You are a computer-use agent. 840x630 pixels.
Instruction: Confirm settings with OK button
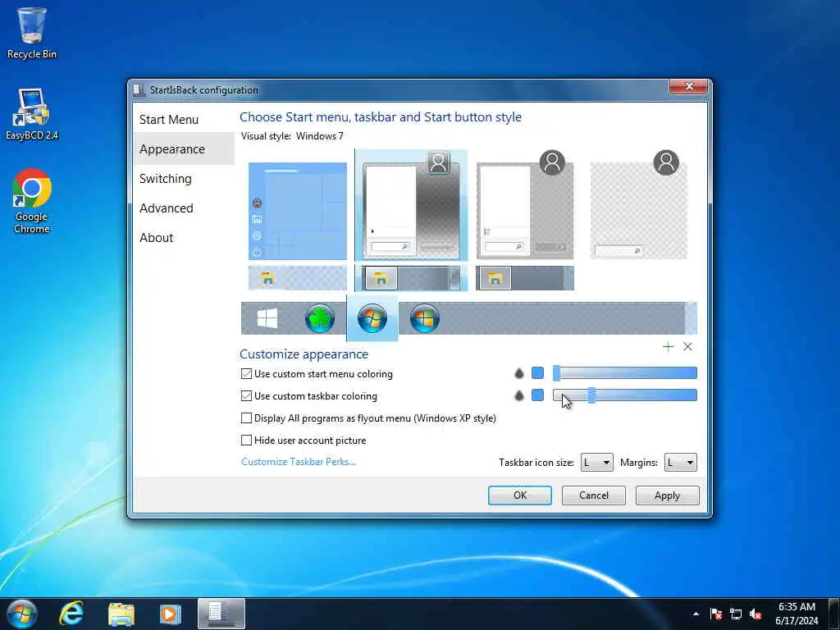coord(519,495)
